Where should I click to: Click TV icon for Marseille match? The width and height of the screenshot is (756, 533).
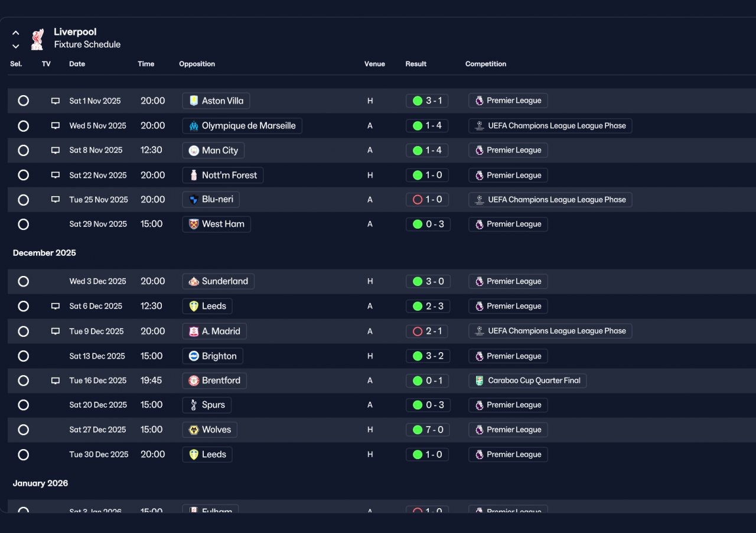[x=56, y=126]
